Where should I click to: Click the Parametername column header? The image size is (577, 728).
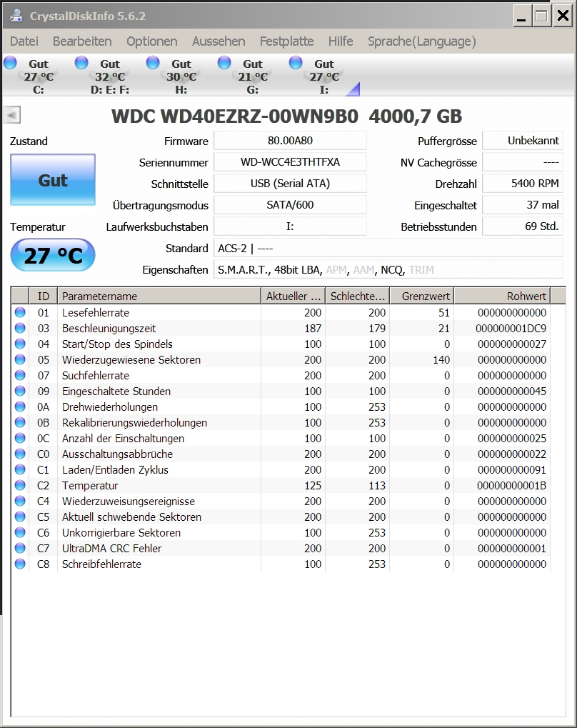(159, 296)
